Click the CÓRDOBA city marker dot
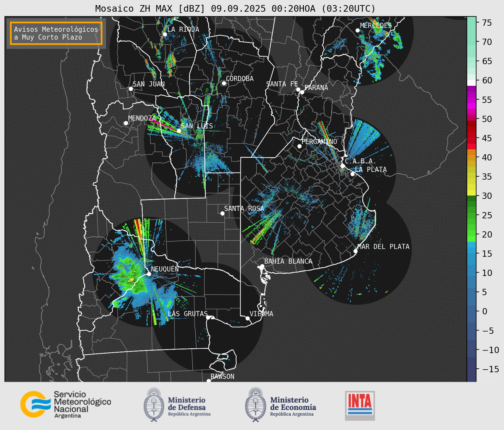The height and width of the screenshot is (430, 504). pyautogui.click(x=224, y=83)
